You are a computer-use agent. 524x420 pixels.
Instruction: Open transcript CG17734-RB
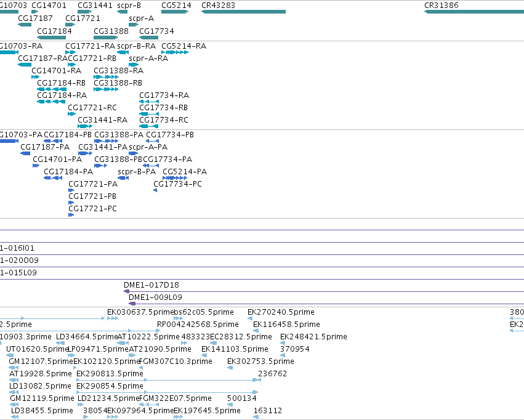tap(163, 108)
